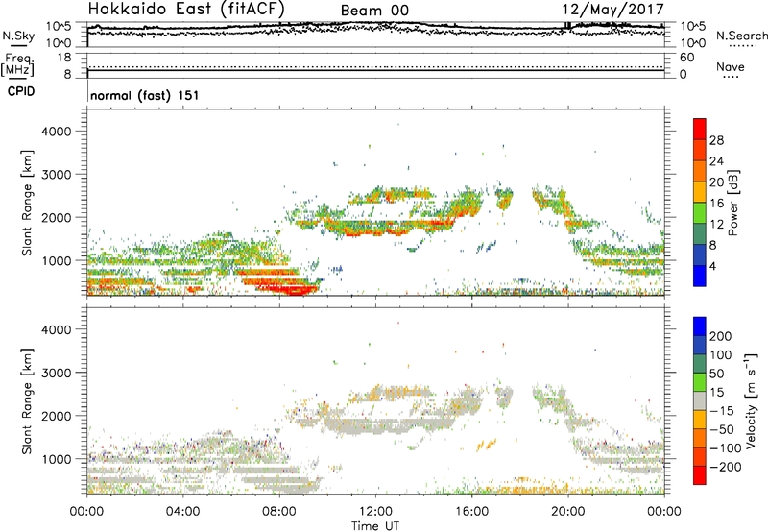Click the 'Velocity [m s-1]' axis label
The image size is (768, 532).
(x=751, y=399)
